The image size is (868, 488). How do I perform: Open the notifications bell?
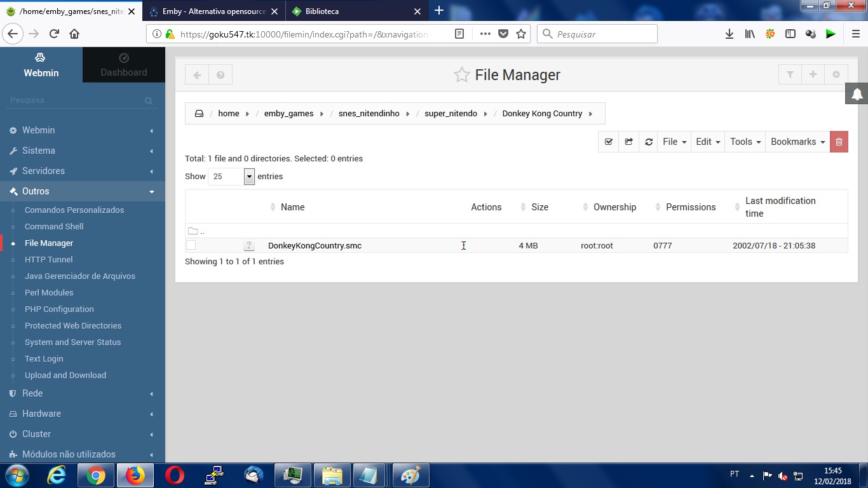(x=857, y=94)
